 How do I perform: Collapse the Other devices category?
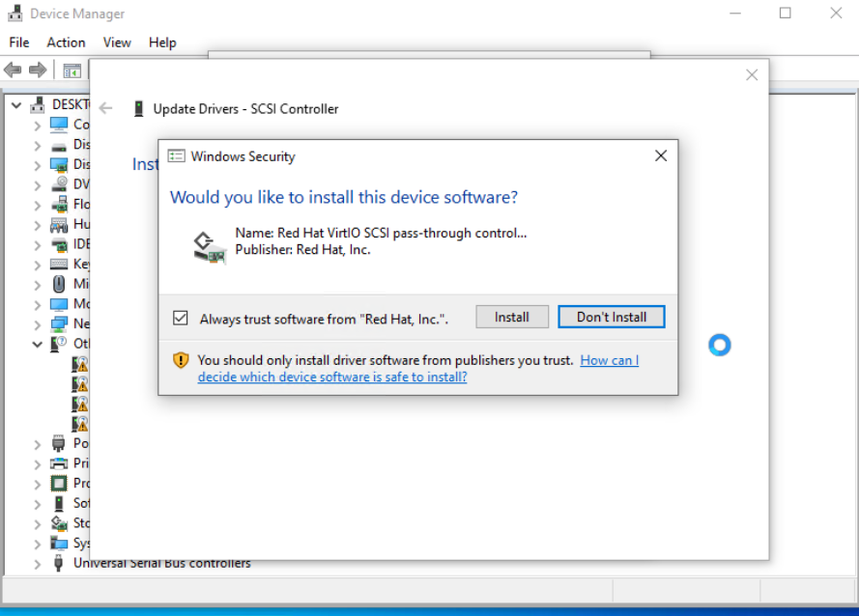click(38, 344)
